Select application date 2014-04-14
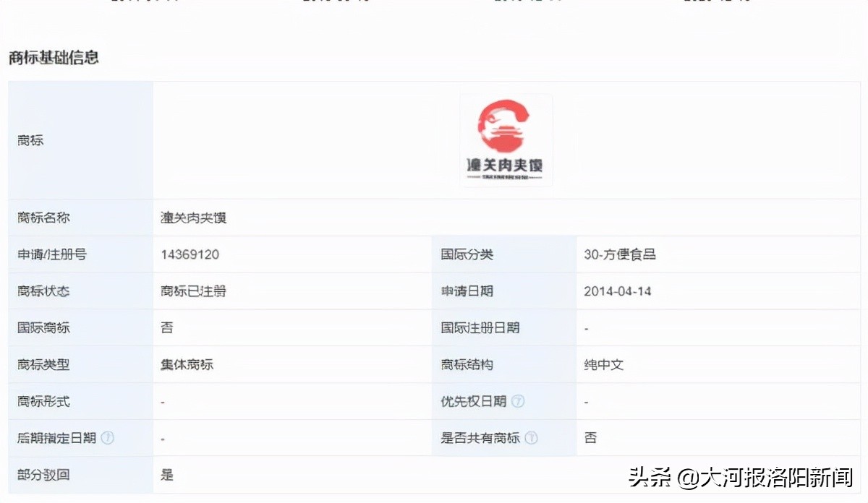The height and width of the screenshot is (503, 868). pyautogui.click(x=618, y=291)
